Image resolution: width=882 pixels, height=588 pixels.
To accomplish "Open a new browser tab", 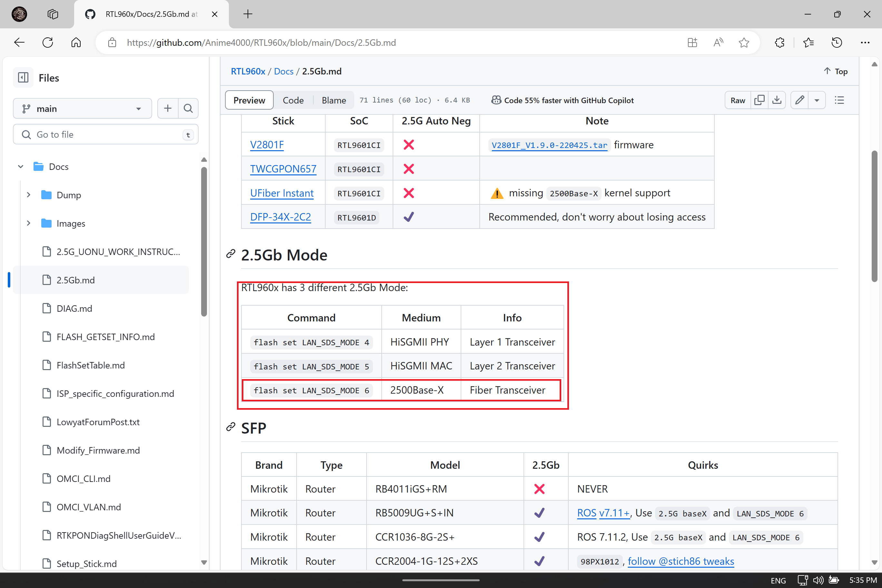I will click(x=248, y=14).
